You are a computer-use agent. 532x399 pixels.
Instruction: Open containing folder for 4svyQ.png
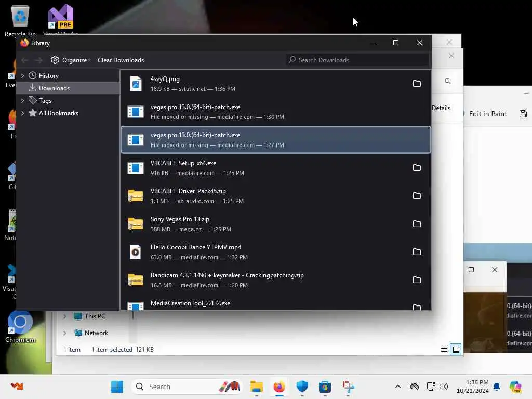tap(417, 84)
